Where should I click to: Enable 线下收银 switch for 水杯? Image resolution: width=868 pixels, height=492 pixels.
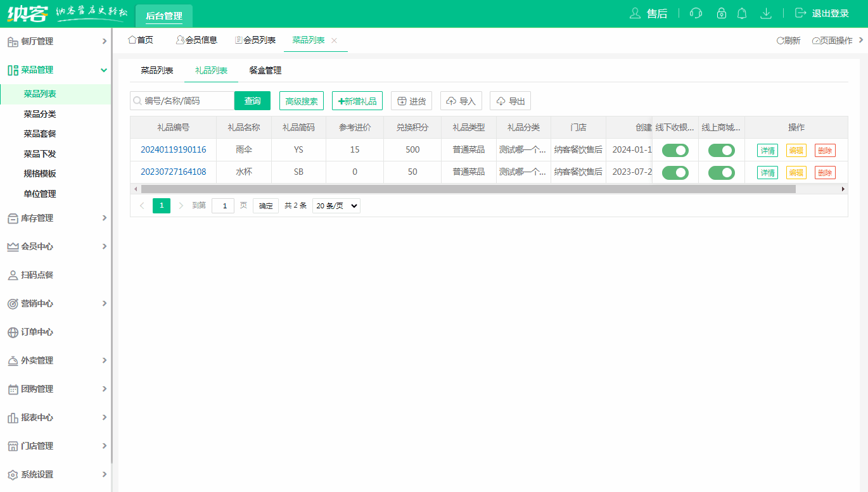[675, 172]
